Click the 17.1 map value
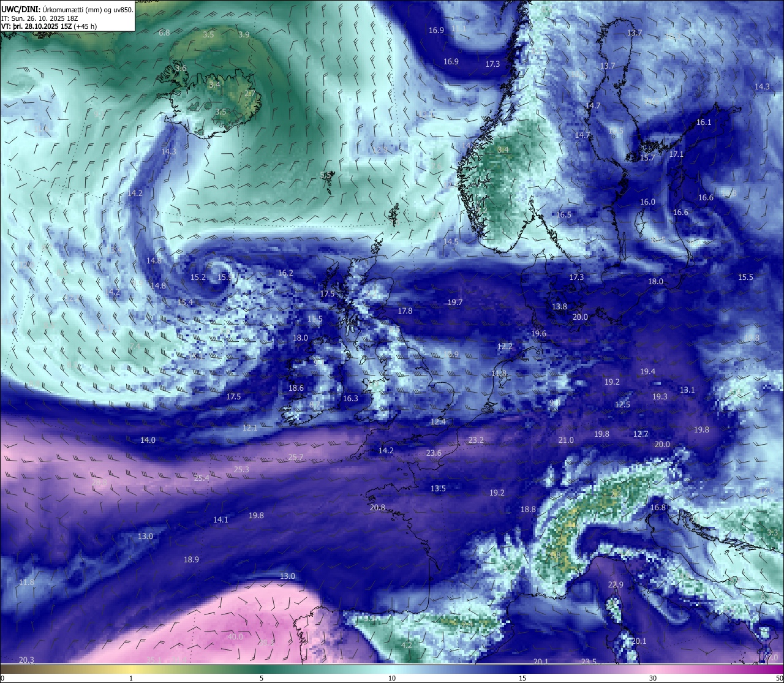This screenshot has height=683, width=784. (x=676, y=154)
